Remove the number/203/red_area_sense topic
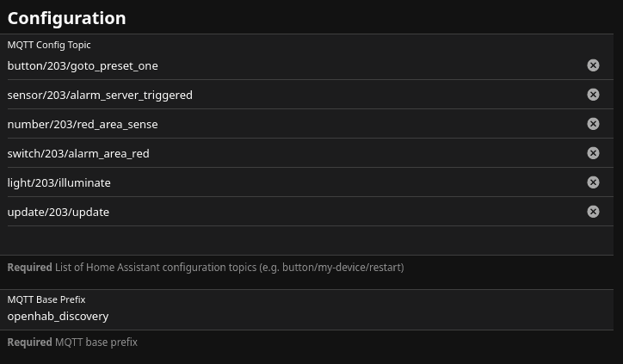 pyautogui.click(x=593, y=124)
